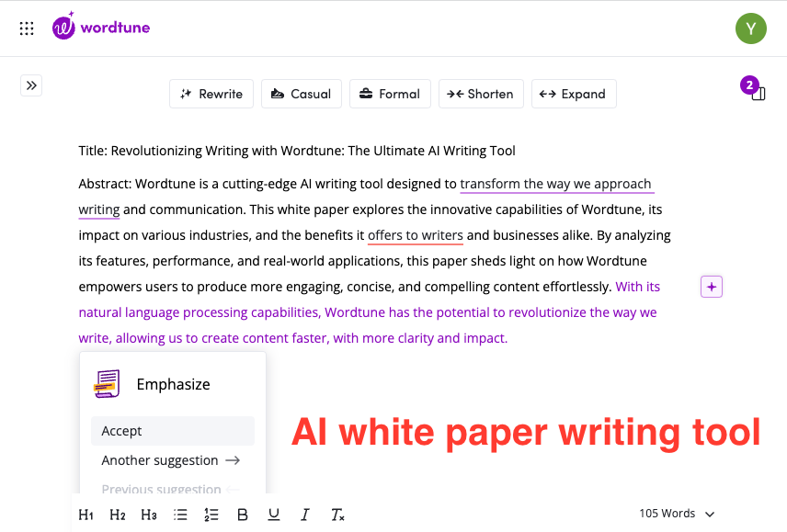
Task: Accept the Emphasize suggestion
Action: point(172,431)
